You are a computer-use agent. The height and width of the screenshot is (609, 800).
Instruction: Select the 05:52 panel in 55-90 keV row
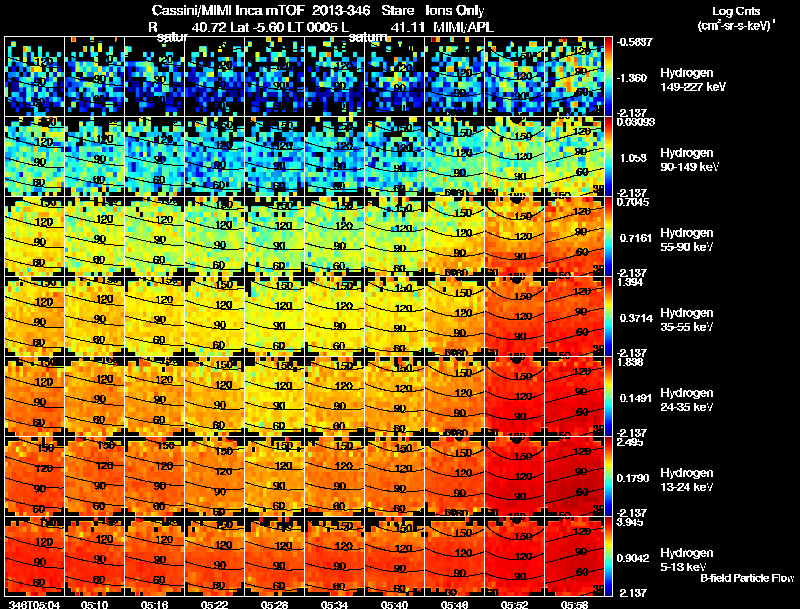(515, 237)
